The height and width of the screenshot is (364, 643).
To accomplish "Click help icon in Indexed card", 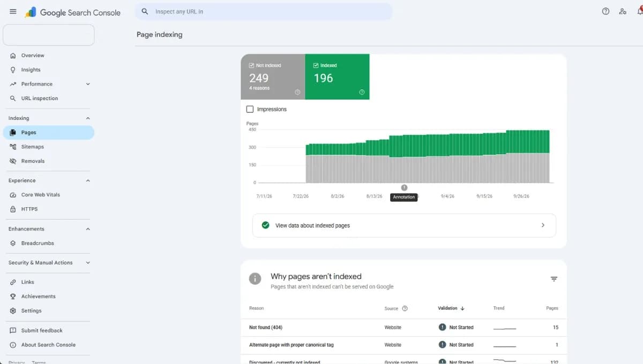I will click(x=362, y=92).
